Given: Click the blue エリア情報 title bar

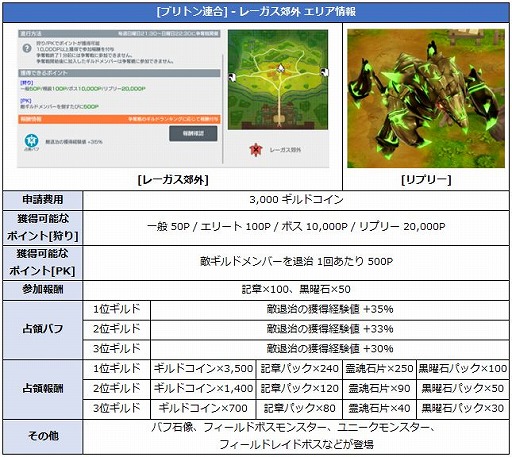Looking at the screenshot, I should point(256,12).
